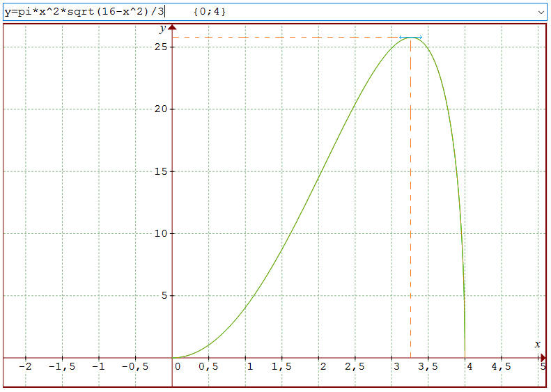This screenshot has width=551, height=392.
Task: Open the formula history dropdown arrow
Action: 541,12
